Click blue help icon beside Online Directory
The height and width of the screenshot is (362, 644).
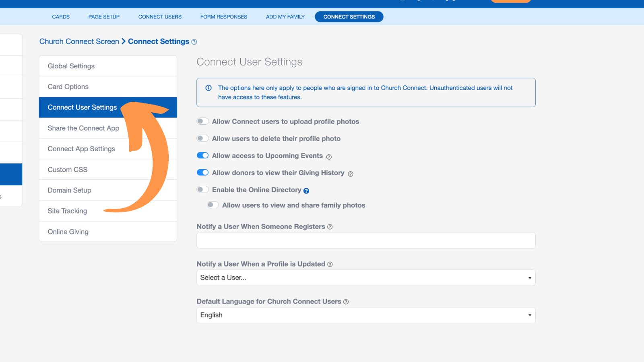[306, 191]
